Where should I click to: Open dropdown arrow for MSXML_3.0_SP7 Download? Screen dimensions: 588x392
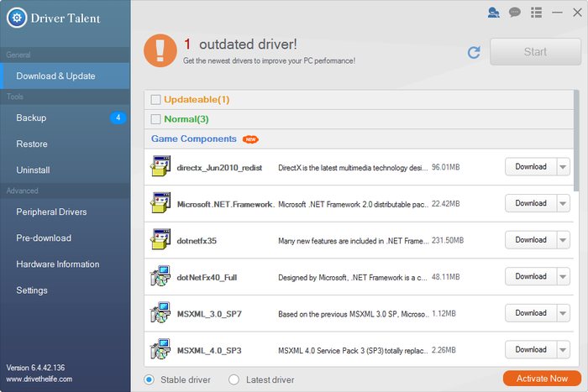(563, 313)
